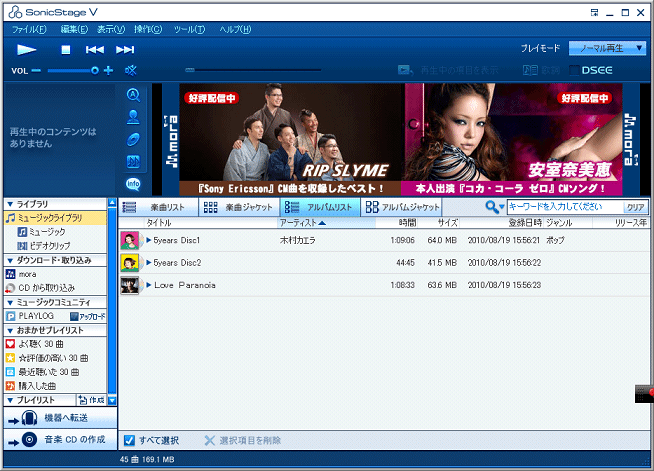Expand the Love Paranoia album row
This screenshot has height=471, width=654.
click(148, 285)
